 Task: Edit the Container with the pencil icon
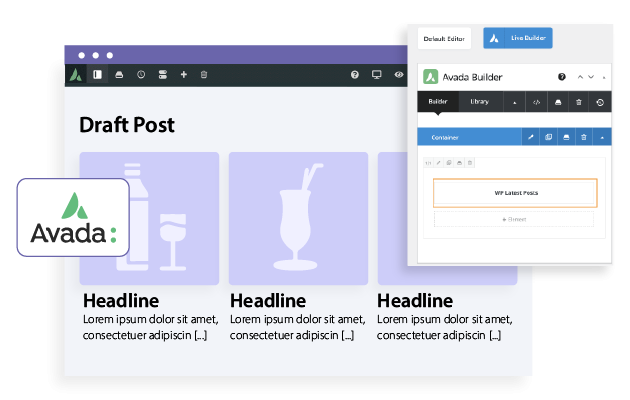[531, 137]
